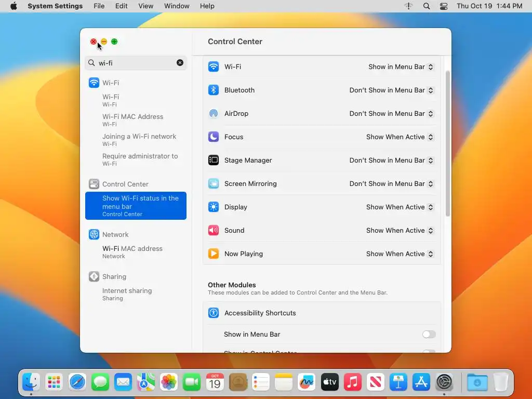Screen dimensions: 532x399
Task: Open Calendar from the Dock
Action: click(x=215, y=382)
